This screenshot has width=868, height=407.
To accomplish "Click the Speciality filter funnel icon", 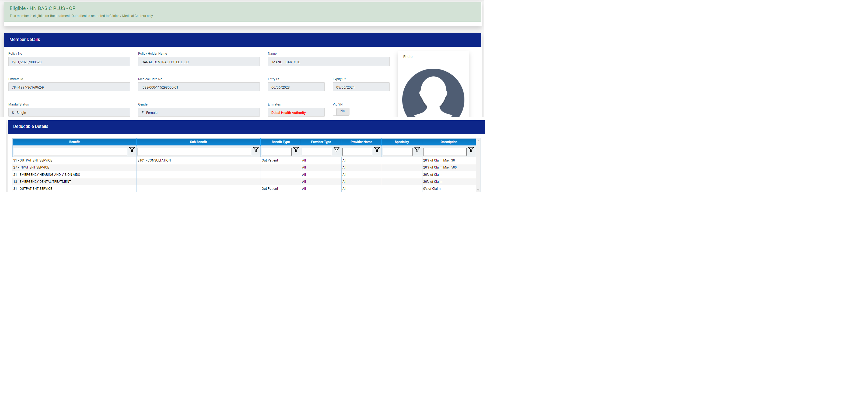I will 417,150.
